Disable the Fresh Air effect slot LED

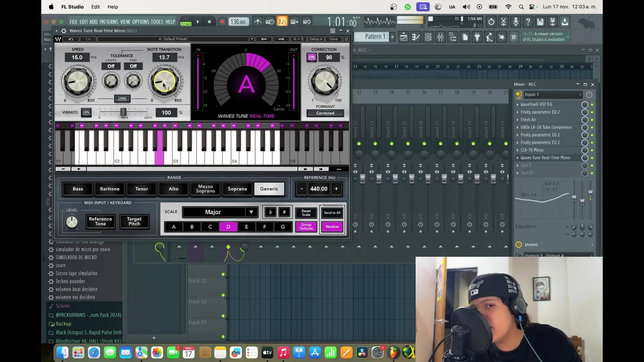(592, 120)
